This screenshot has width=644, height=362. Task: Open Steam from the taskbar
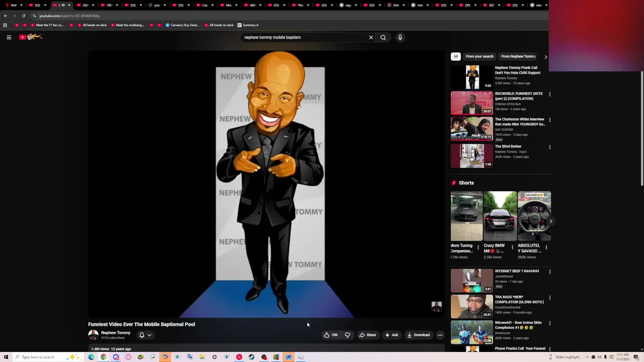coord(252,357)
